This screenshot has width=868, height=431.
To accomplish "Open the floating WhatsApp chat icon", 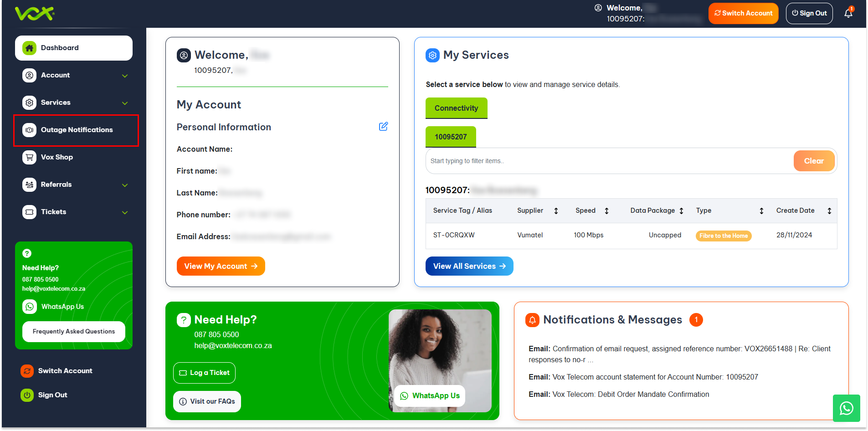I will 846,408.
